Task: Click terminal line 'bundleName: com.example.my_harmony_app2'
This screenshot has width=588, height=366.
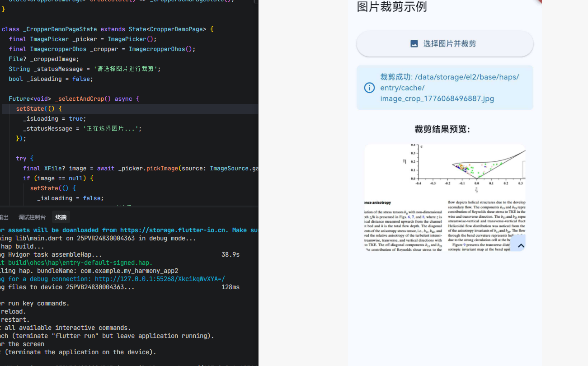Action: [89, 271]
